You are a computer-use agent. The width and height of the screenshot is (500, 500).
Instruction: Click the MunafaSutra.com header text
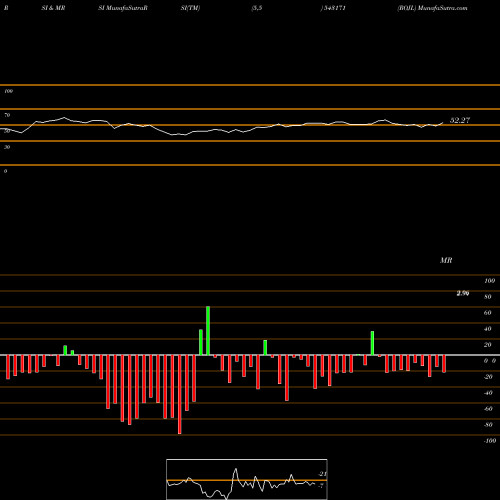[442, 8]
